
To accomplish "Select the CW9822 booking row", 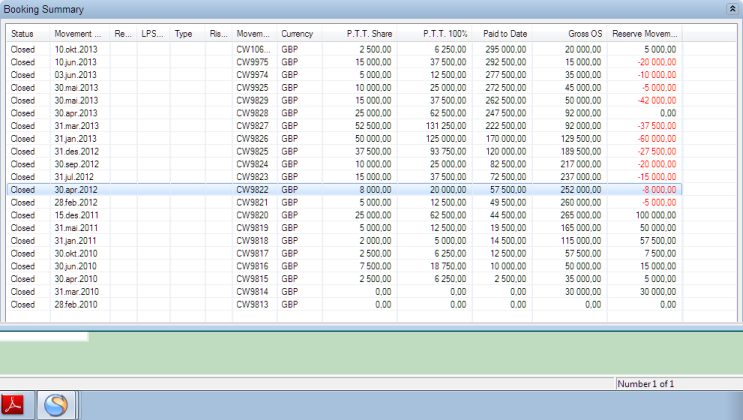I will [x=253, y=187].
